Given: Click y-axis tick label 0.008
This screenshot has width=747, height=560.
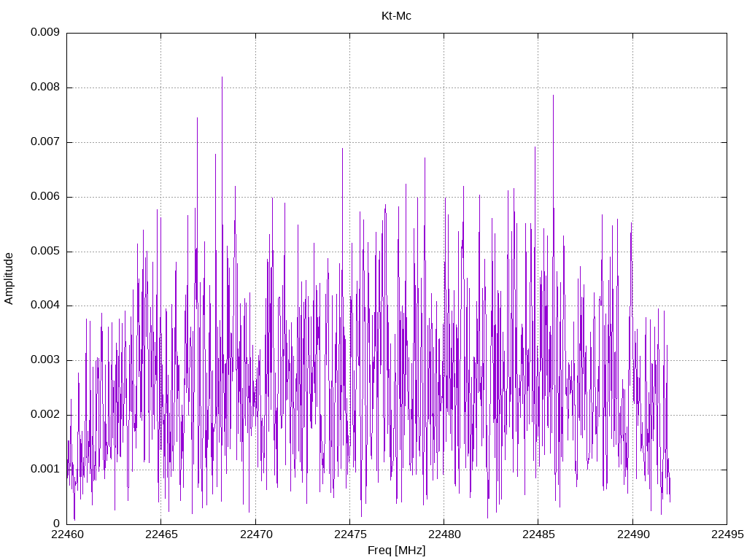Looking at the screenshot, I should point(45,87).
